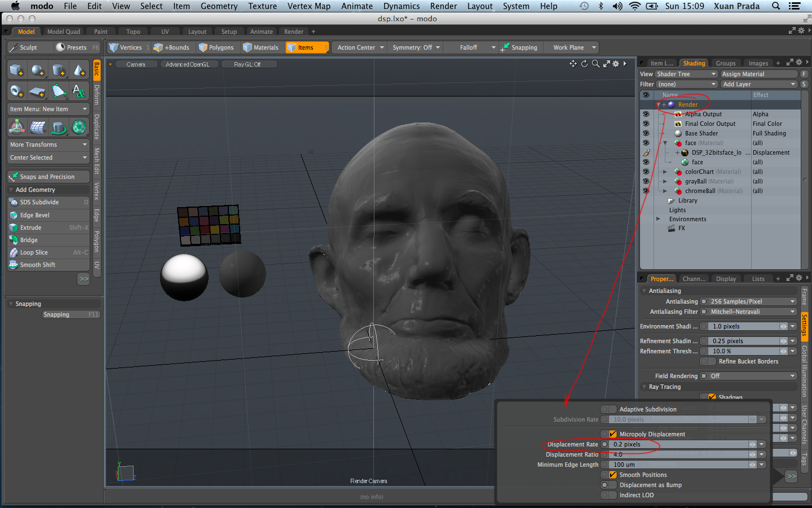Activate the Text tool icon
Screen dimensions: 812x508
click(x=79, y=91)
